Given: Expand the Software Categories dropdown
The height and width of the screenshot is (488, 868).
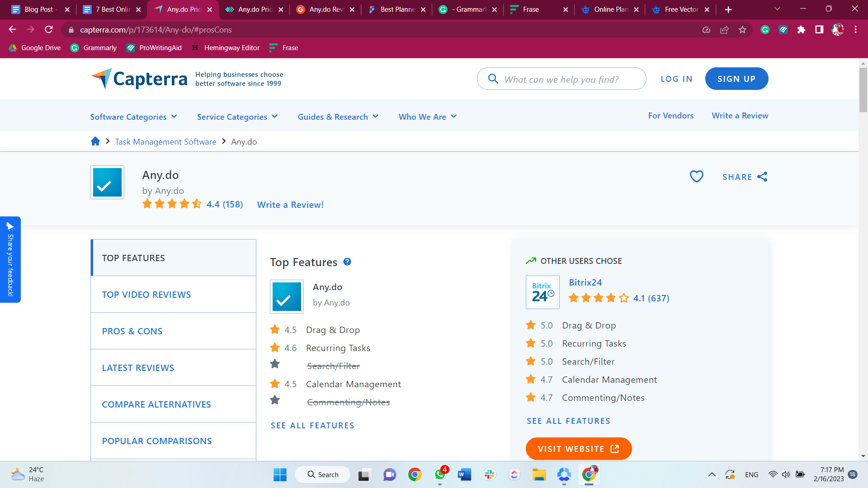Looking at the screenshot, I should [x=133, y=117].
